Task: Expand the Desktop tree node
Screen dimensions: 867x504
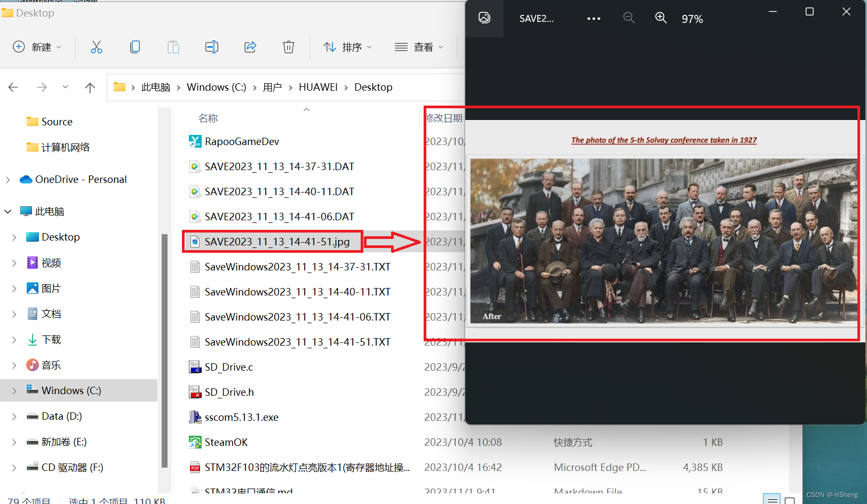Action: 14,237
